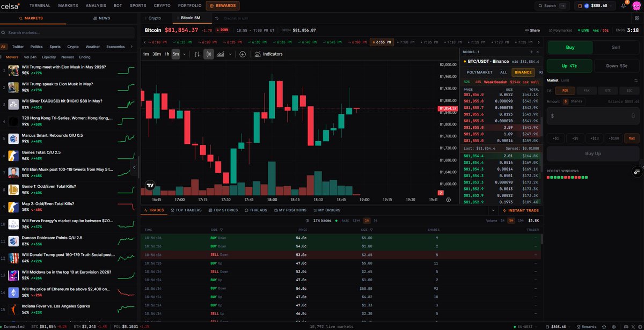Screen dimensions: 644x330
Task: Choose the Down 53¢ outcome
Action: [x=617, y=66]
